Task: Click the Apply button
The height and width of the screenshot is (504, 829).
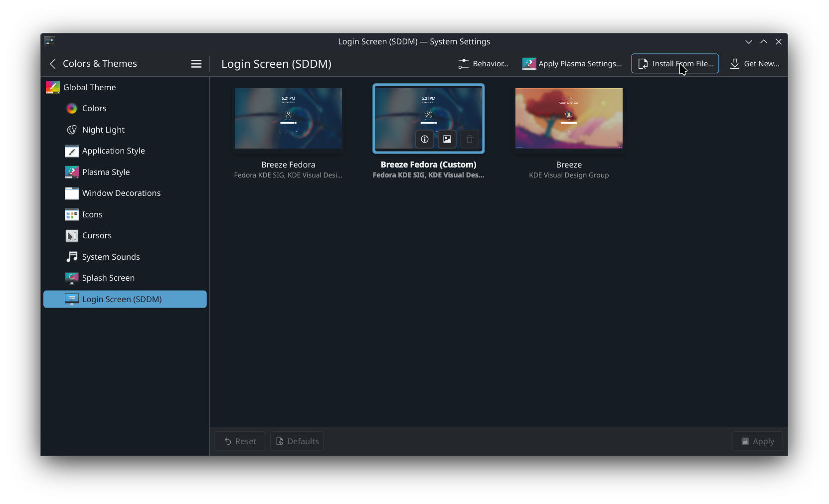Action: 757,441
